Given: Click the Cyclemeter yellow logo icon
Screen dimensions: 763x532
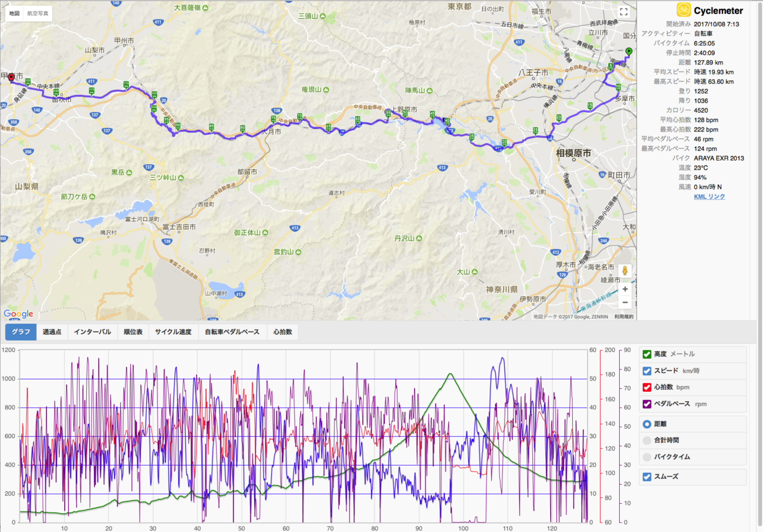Looking at the screenshot, I should pos(683,10).
